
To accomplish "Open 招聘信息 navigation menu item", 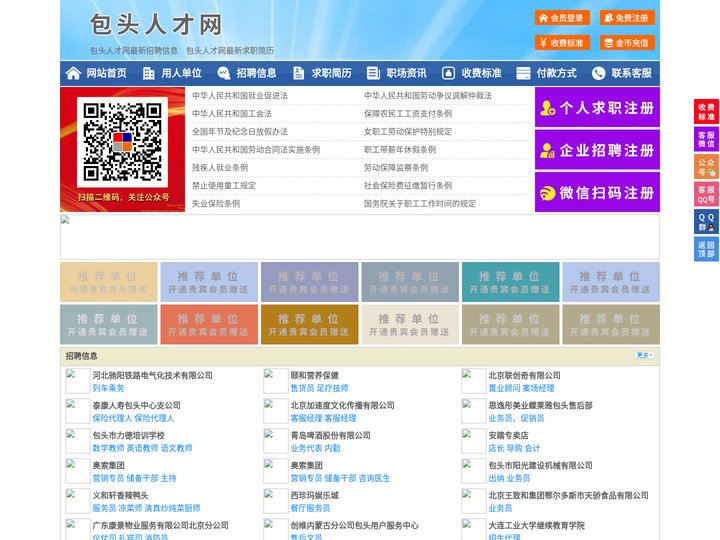I will pyautogui.click(x=256, y=73).
